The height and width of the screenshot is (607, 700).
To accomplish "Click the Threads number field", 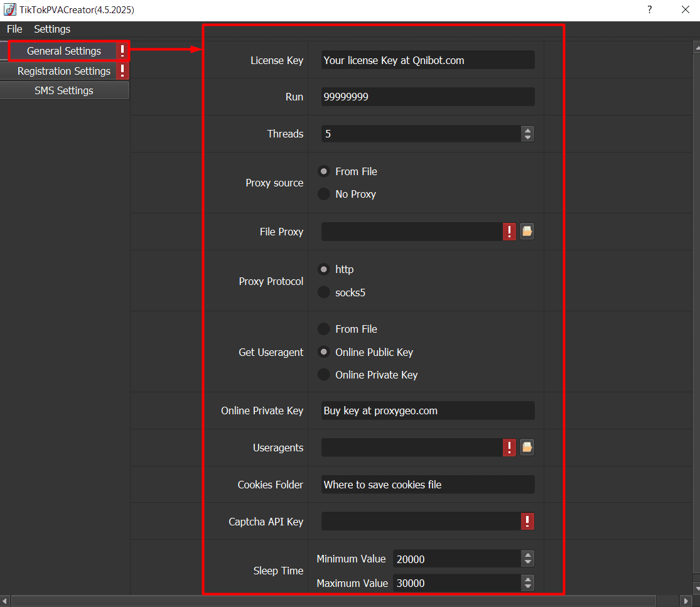I will pyautogui.click(x=421, y=134).
